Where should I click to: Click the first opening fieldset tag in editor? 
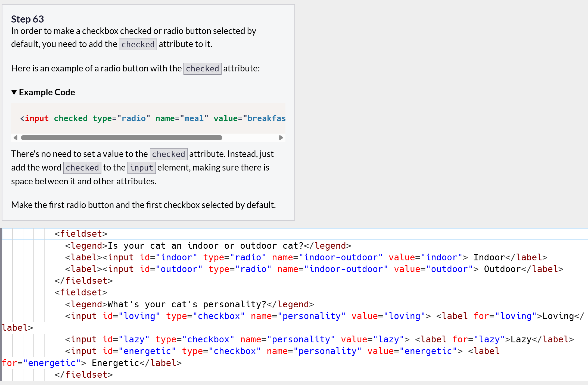click(x=81, y=234)
